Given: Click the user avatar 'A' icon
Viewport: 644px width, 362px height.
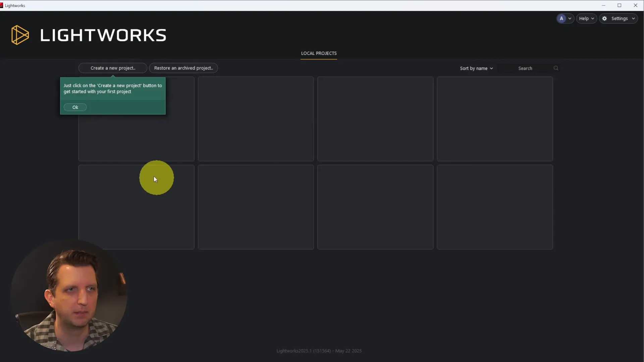Looking at the screenshot, I should 561,18.
